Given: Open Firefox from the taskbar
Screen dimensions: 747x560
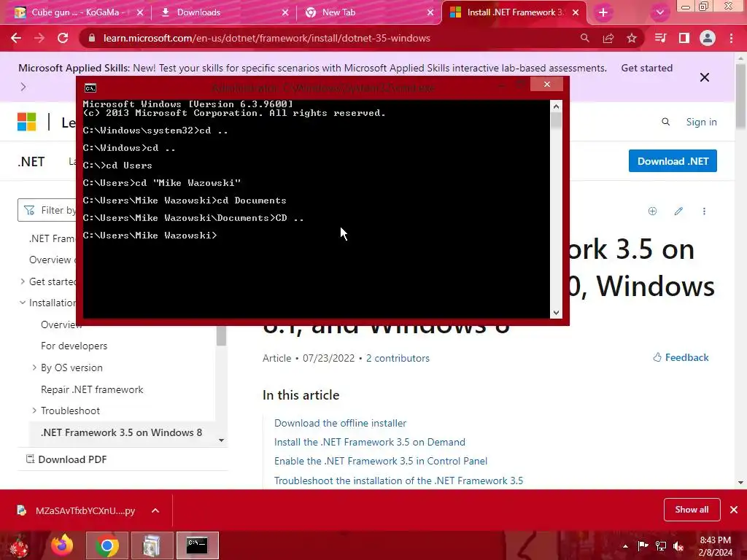Looking at the screenshot, I should coord(62,545).
